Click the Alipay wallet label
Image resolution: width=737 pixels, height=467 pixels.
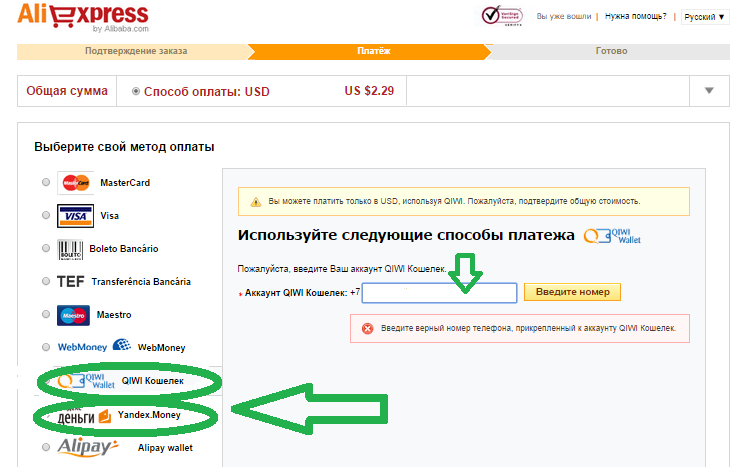[x=165, y=448]
